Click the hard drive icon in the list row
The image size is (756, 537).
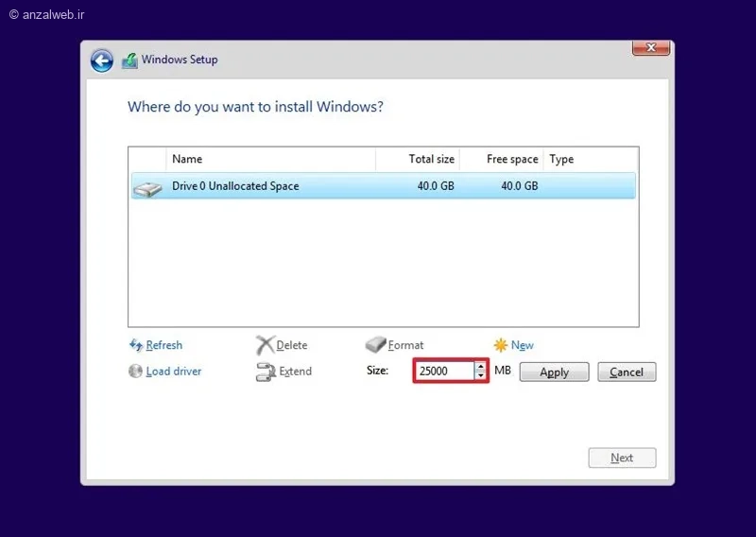(x=147, y=189)
